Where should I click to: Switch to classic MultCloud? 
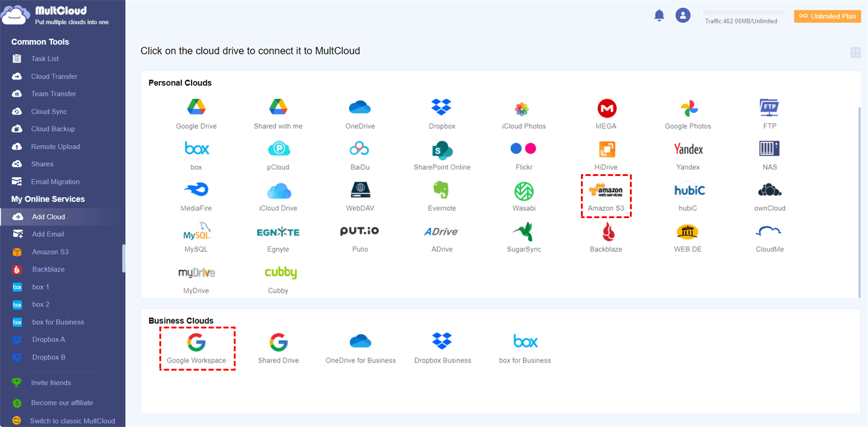coord(73,421)
